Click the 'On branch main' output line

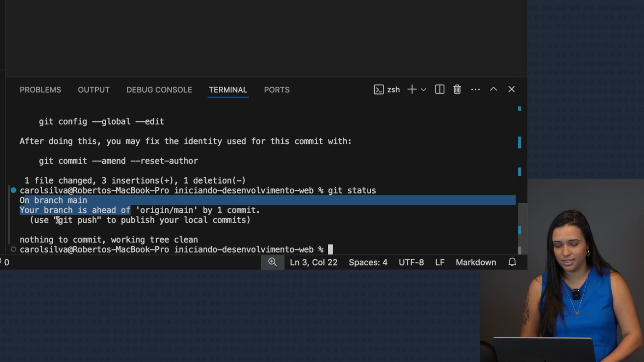coord(53,200)
